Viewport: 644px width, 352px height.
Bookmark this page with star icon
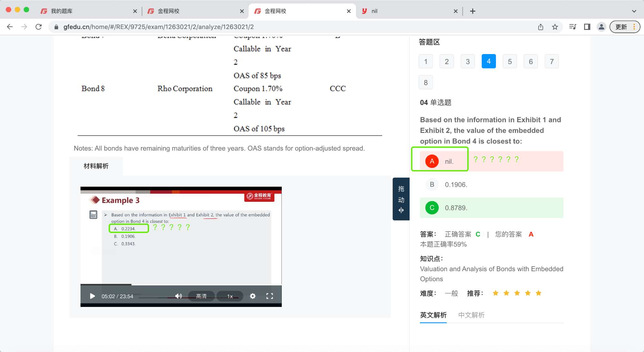click(x=555, y=27)
